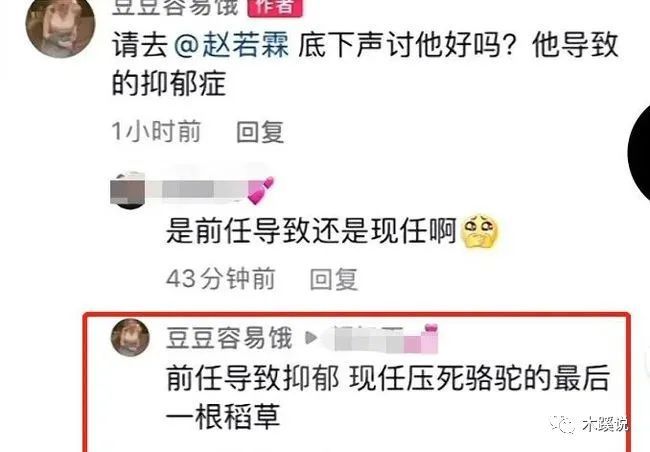Tap the 豆豆容易饿 avatar in the boxed reply
Image resolution: width=650 pixels, height=452 pixels.
(130, 338)
